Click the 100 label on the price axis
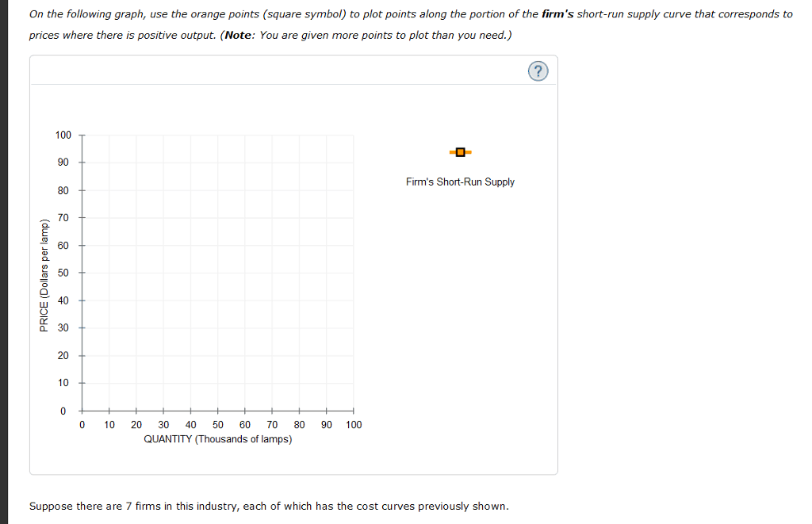This screenshot has height=524, width=812. [x=68, y=135]
